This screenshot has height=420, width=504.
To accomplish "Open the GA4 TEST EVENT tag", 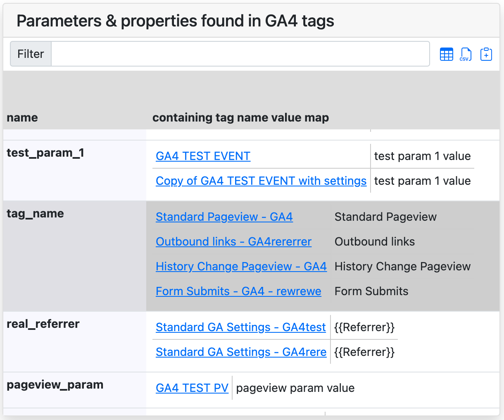I will (203, 156).
